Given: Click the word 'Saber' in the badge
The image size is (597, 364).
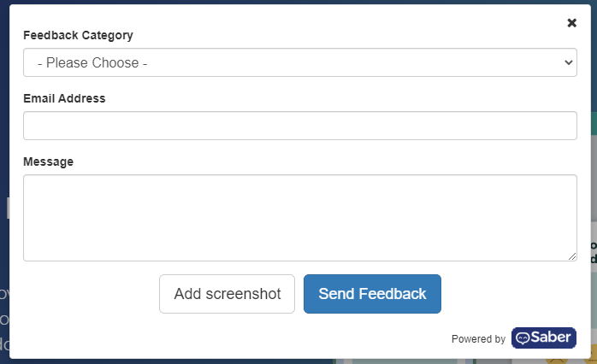Looking at the screenshot, I should point(551,338).
